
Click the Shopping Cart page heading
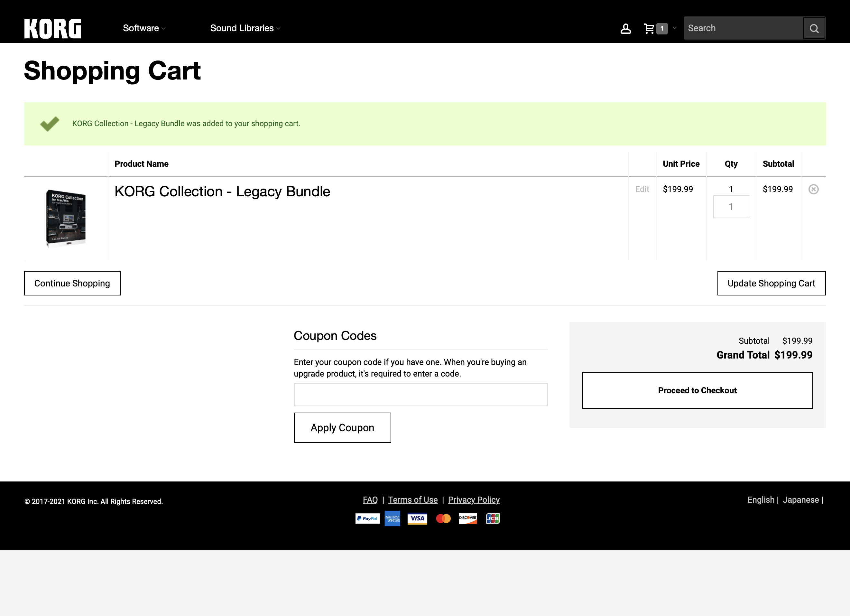point(112,71)
